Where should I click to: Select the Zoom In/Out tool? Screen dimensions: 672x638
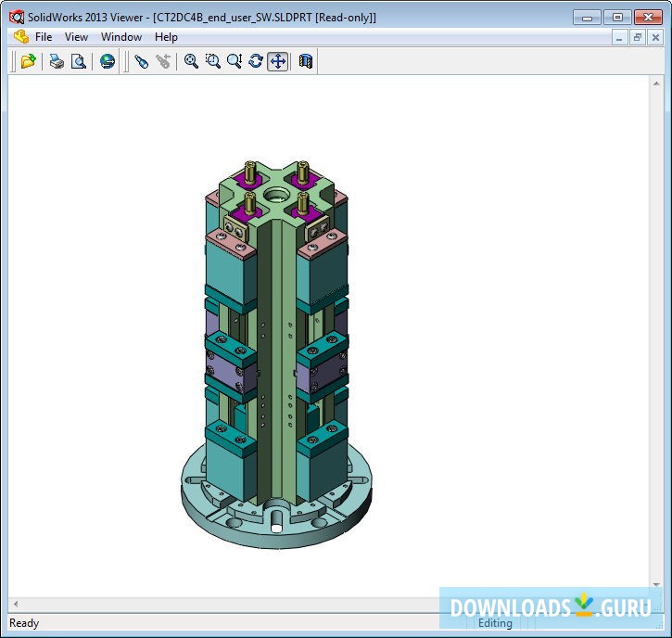pyautogui.click(x=235, y=61)
